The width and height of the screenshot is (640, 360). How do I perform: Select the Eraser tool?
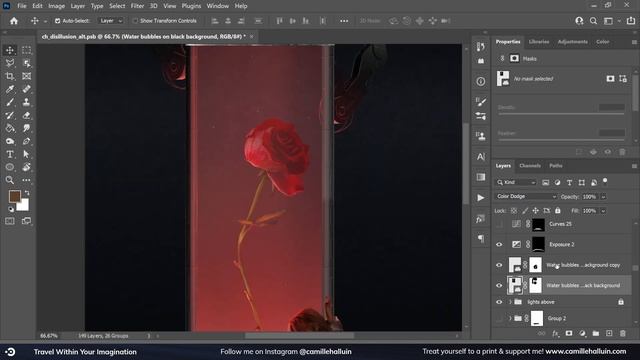(27, 115)
